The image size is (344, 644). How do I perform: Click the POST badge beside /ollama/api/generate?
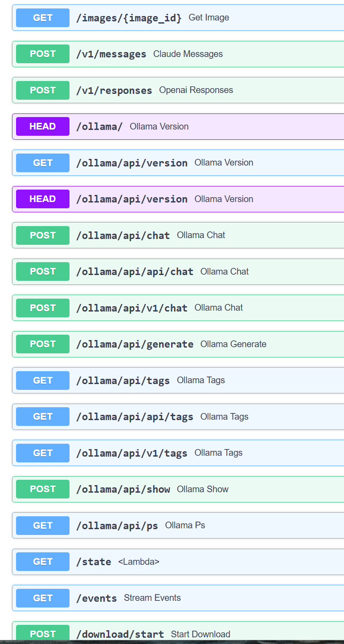[43, 344]
